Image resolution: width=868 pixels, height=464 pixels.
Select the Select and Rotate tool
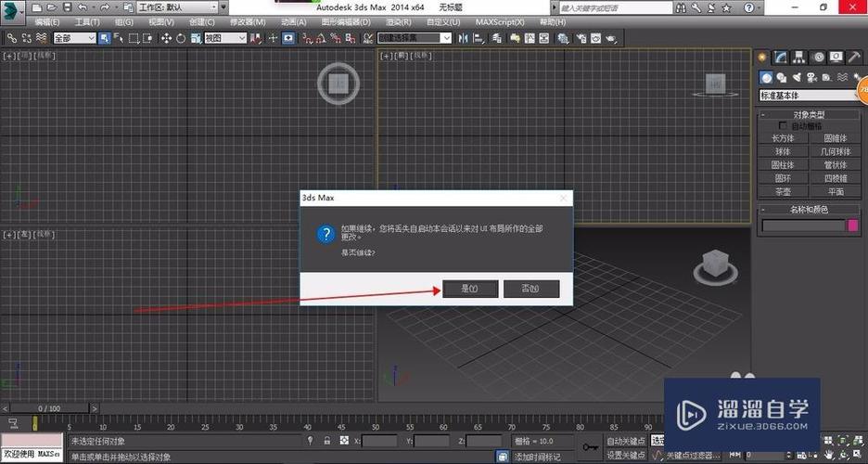coord(181,38)
